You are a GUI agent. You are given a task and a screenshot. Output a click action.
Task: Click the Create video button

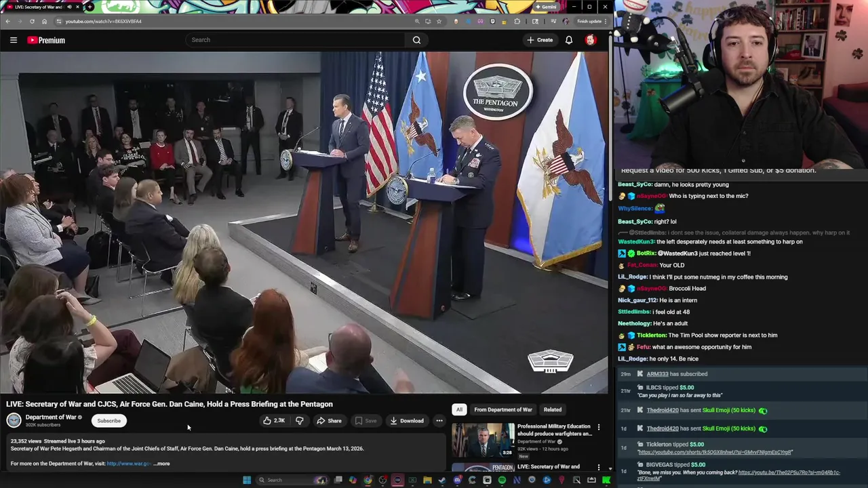(x=540, y=40)
